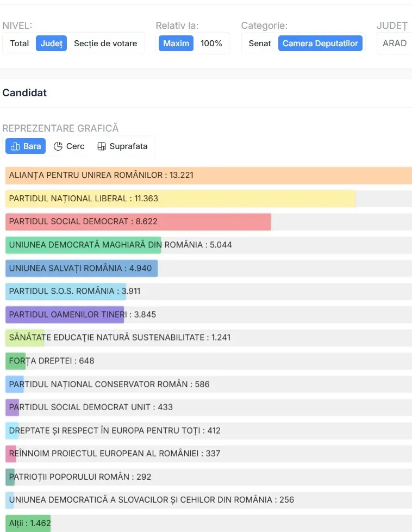Select FORȚA DREPTEI : 648 row
Viewport: 412px width, 532px height.
209,361
